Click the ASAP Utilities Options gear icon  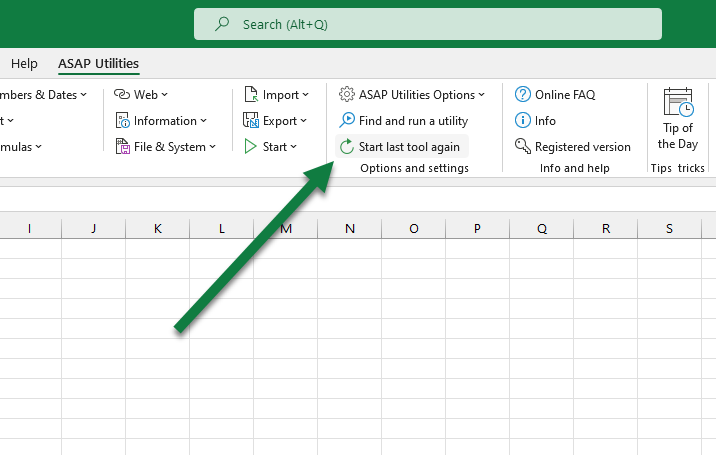[x=347, y=94]
